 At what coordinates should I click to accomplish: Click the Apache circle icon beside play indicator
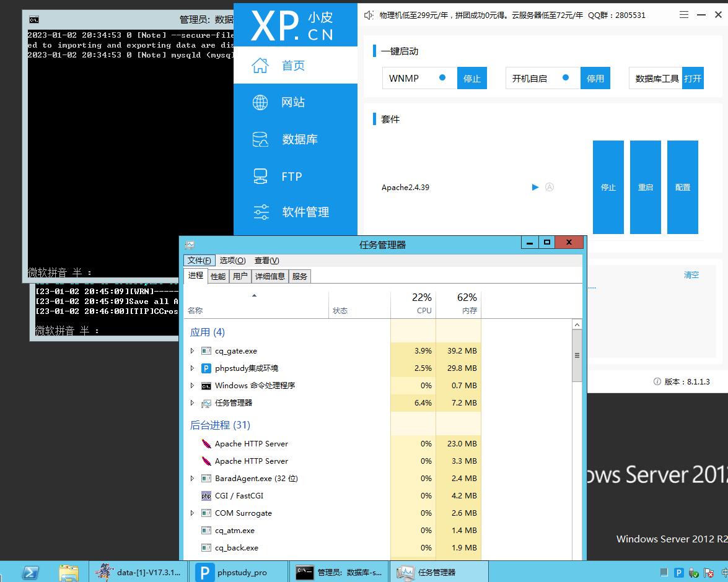(x=549, y=187)
